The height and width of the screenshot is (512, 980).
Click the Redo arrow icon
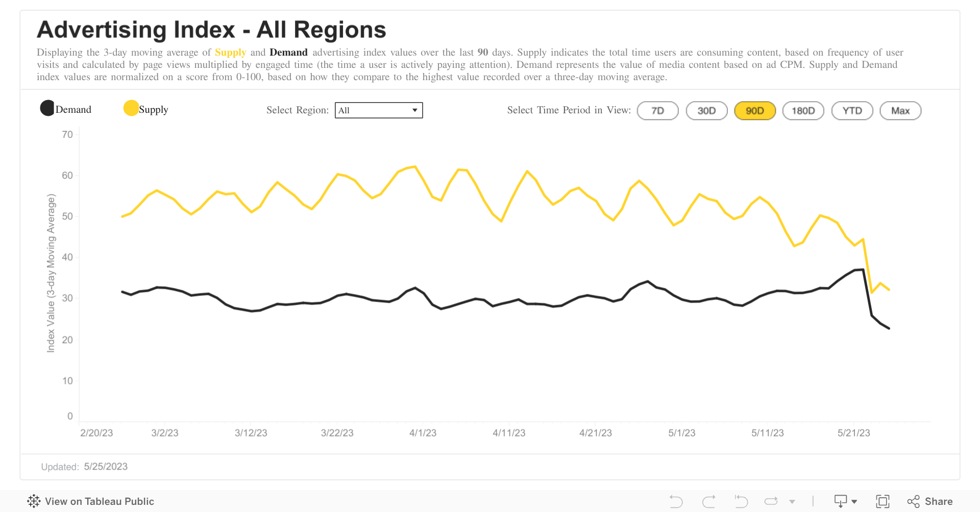708,501
